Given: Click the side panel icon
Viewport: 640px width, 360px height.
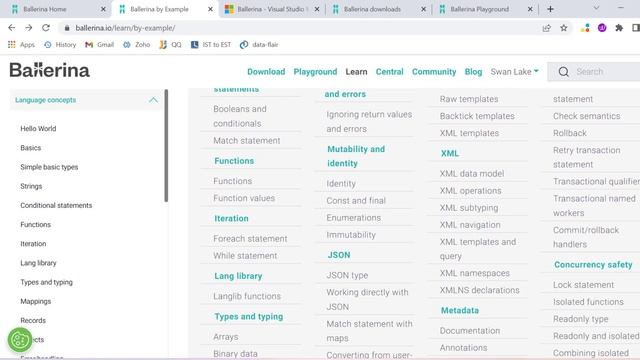Looking at the screenshot, I should (636, 28).
